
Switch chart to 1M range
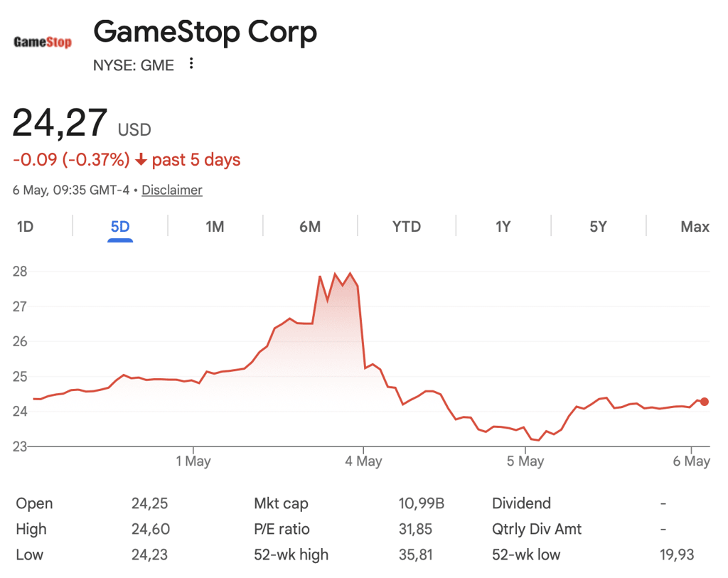215,227
